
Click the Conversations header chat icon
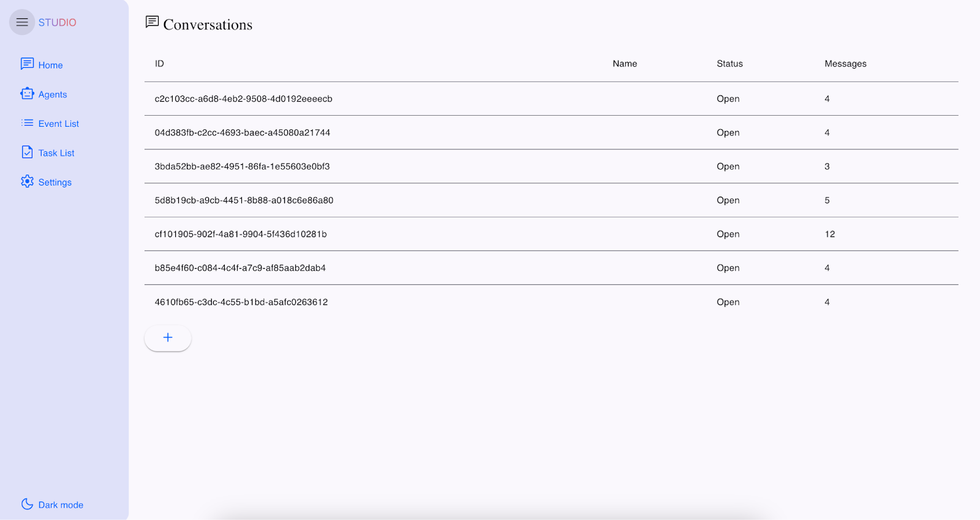[x=152, y=23]
